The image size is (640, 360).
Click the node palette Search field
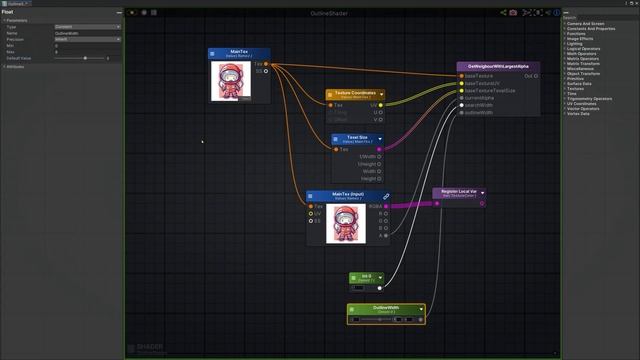600,18
